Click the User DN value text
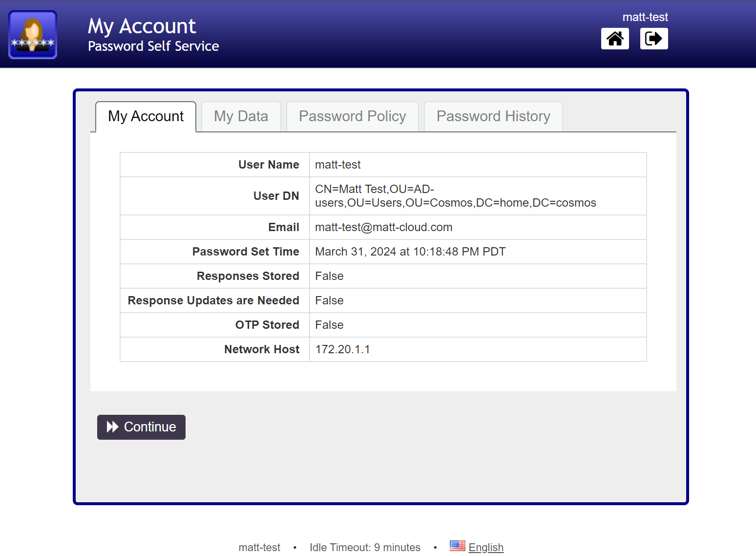 pyautogui.click(x=455, y=196)
